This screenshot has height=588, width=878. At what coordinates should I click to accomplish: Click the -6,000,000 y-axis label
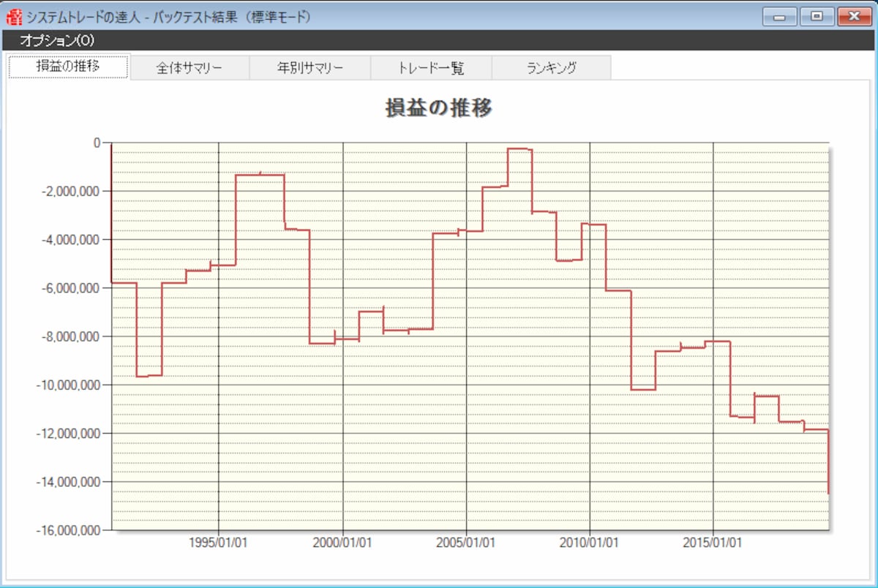point(70,288)
